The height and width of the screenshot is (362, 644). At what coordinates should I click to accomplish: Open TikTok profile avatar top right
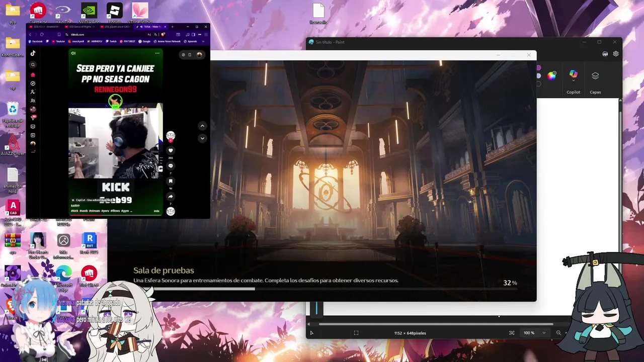(200, 54)
